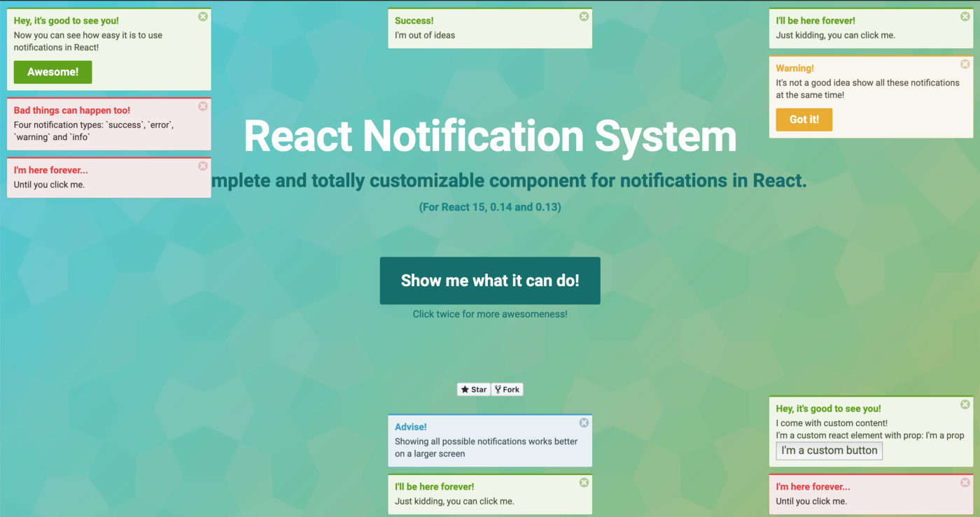
Task: Click the "Until you click me." text below "Bad things"
Action: (49, 185)
